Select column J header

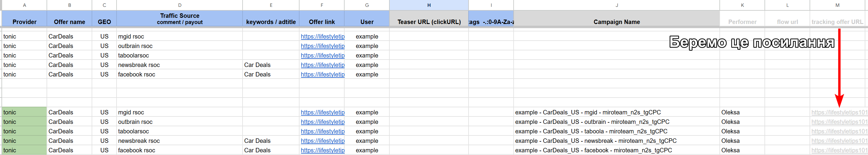click(x=617, y=5)
